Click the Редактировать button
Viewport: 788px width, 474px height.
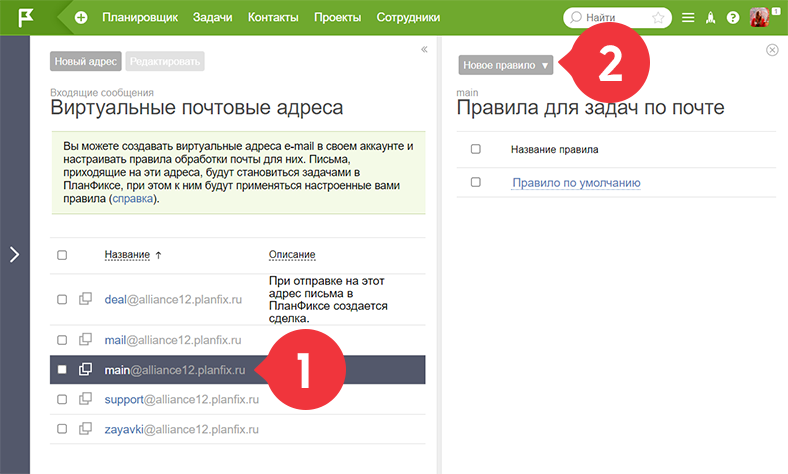coord(165,61)
